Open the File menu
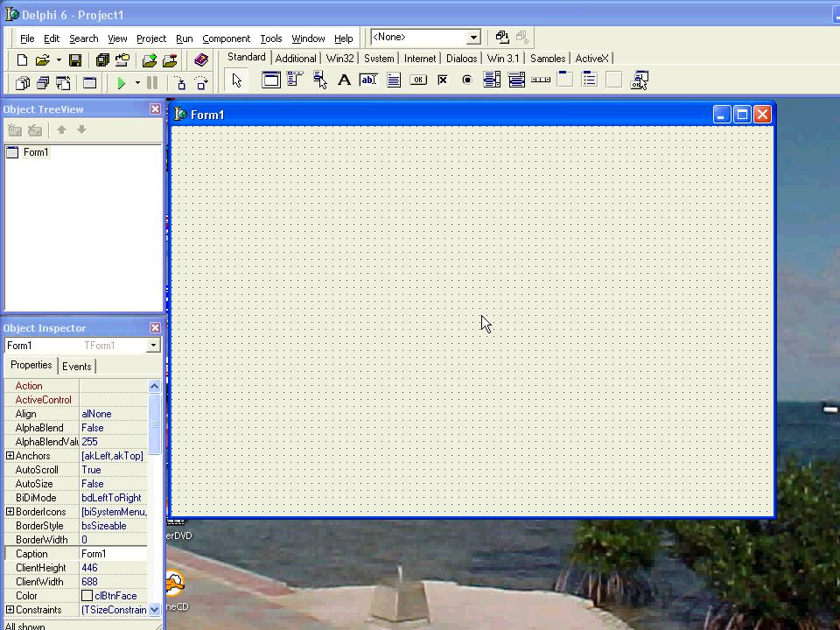This screenshot has height=630, width=840. [27, 38]
